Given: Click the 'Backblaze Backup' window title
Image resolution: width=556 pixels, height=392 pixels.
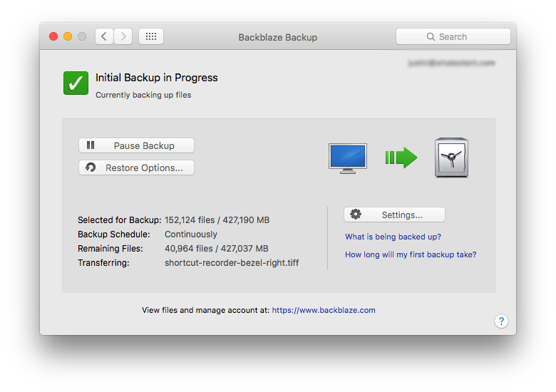Looking at the screenshot, I should [x=278, y=37].
